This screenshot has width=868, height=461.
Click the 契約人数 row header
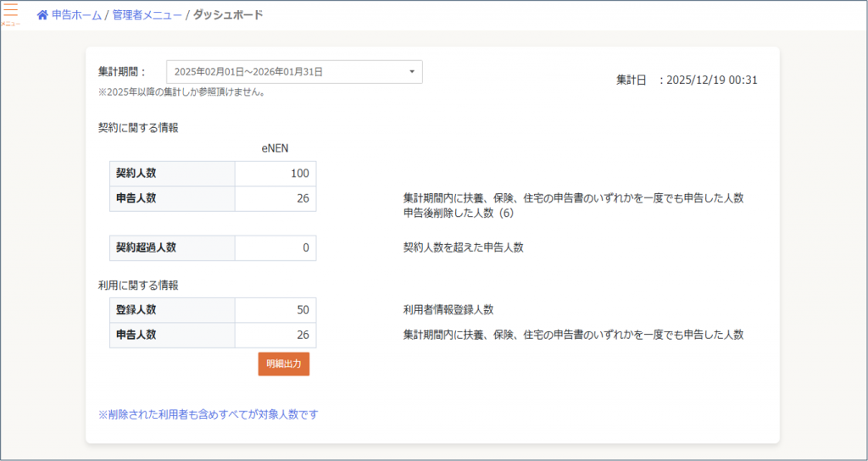tap(172, 174)
